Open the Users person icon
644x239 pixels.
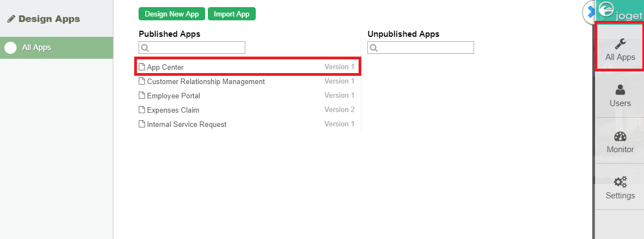(620, 90)
